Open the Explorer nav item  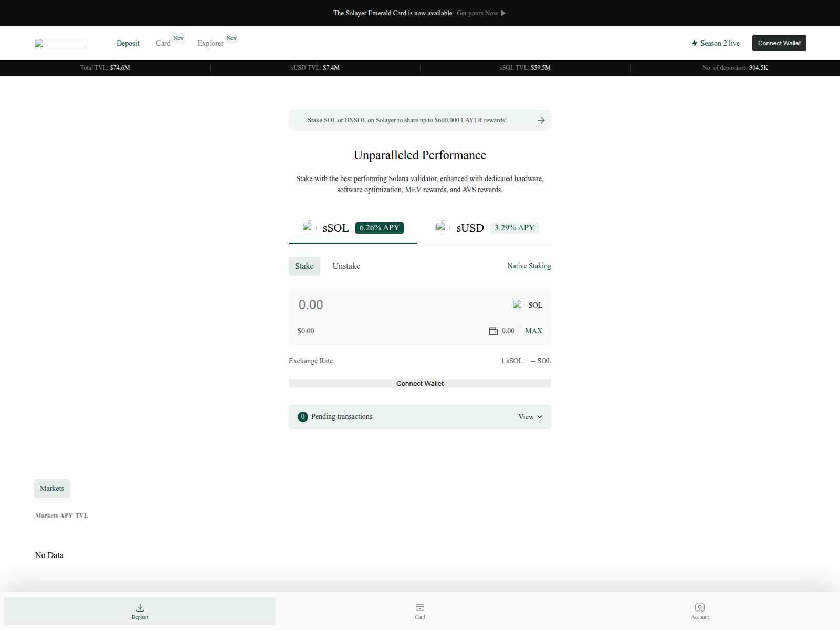211,43
